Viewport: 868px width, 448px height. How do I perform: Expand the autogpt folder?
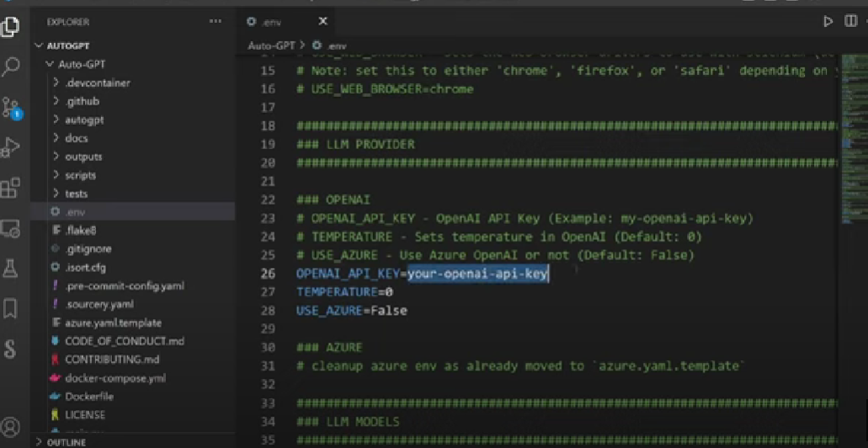click(x=84, y=120)
